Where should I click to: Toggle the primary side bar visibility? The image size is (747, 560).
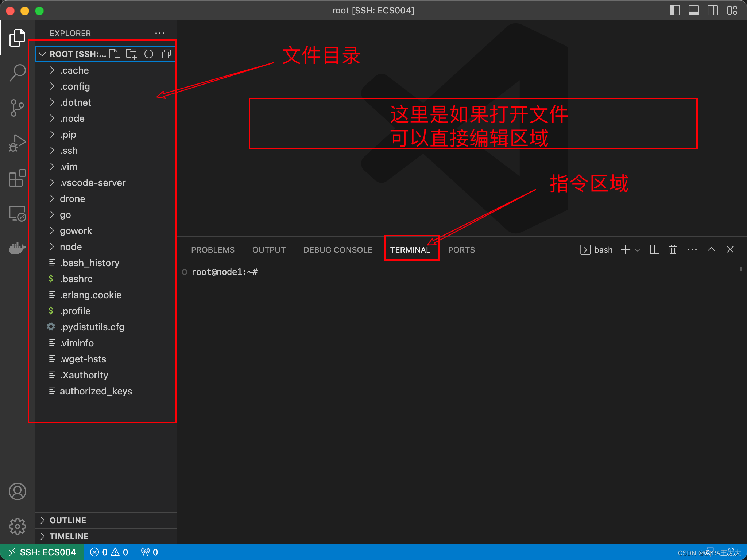674,11
